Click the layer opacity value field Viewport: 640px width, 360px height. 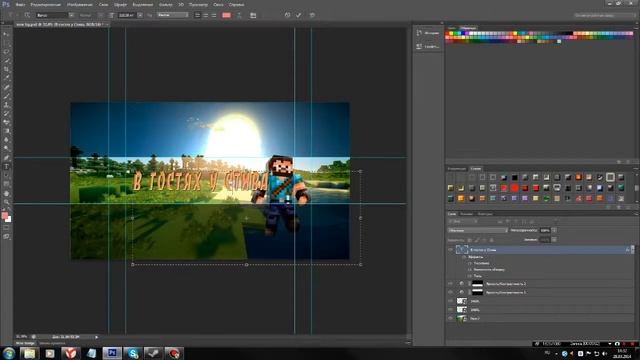tap(545, 231)
